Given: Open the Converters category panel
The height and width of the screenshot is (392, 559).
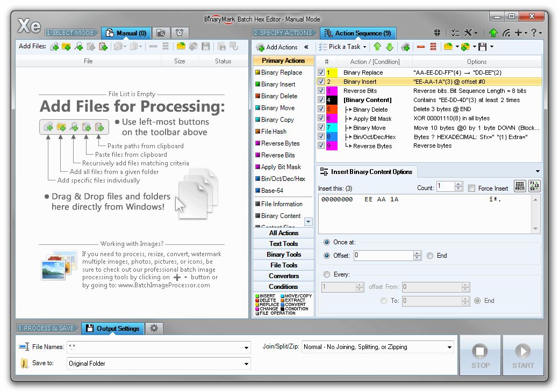Looking at the screenshot, I should 283,276.
